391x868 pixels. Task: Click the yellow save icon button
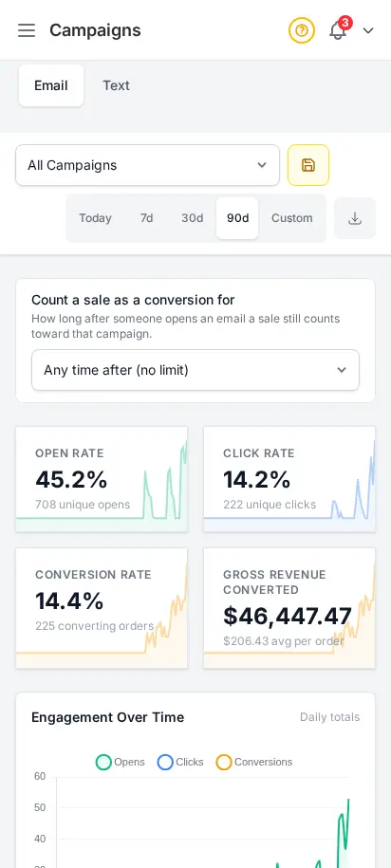[308, 165]
